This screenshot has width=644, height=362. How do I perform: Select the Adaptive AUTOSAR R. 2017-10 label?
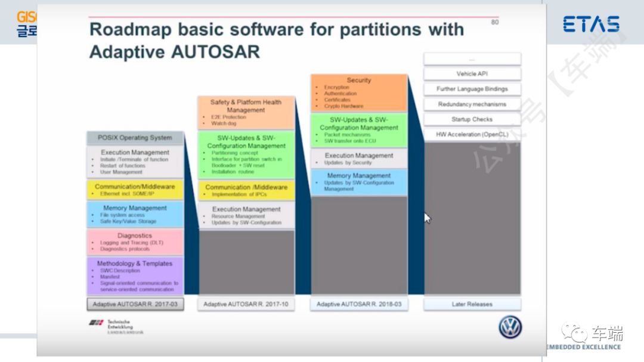246,305
